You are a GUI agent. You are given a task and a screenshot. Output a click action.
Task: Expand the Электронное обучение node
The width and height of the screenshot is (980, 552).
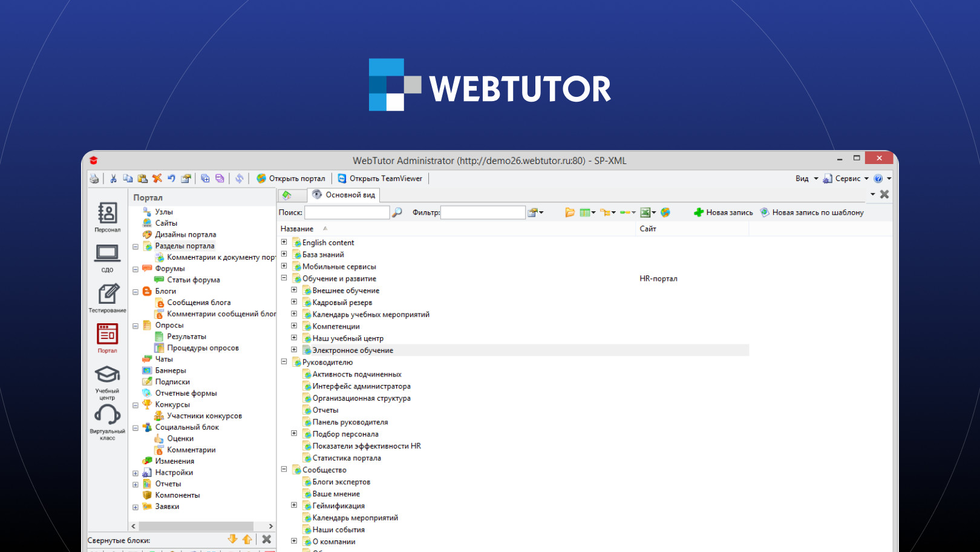tap(294, 350)
